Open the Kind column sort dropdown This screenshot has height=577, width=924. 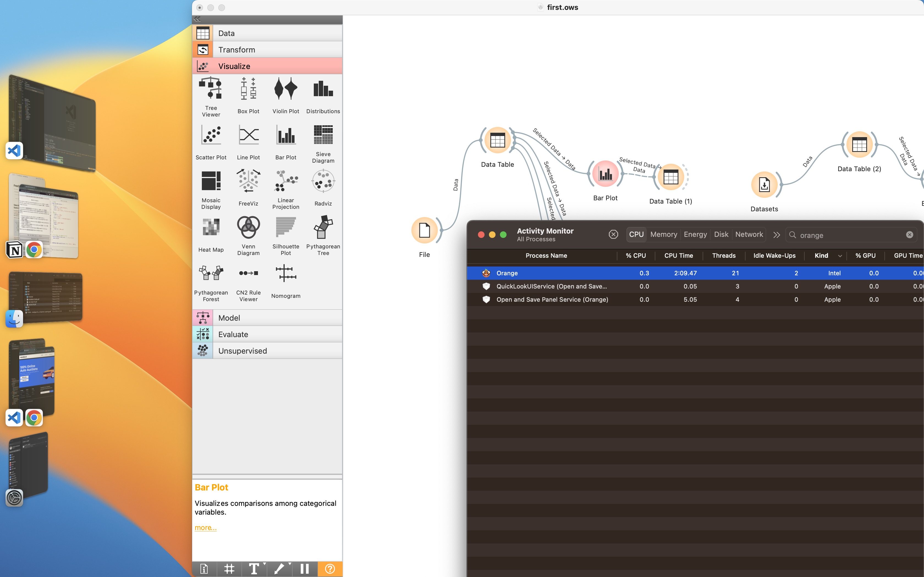pyautogui.click(x=840, y=256)
